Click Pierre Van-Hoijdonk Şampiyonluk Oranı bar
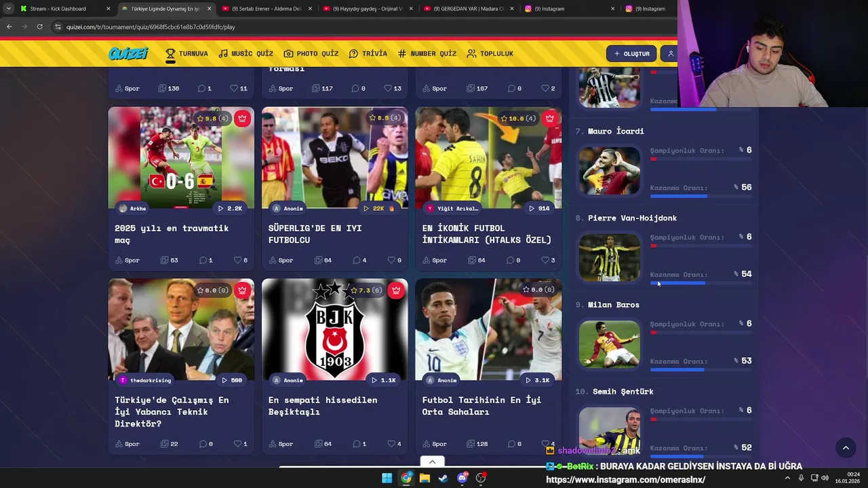 pyautogui.click(x=701, y=245)
